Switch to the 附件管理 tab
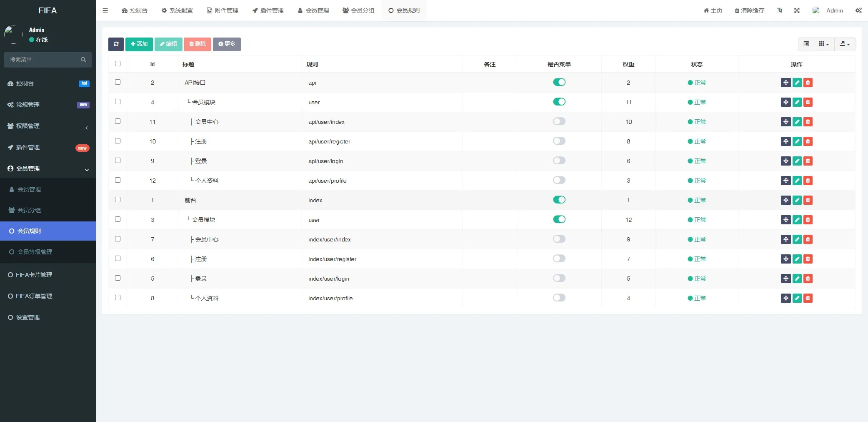The height and width of the screenshot is (422, 868). [x=223, y=10]
